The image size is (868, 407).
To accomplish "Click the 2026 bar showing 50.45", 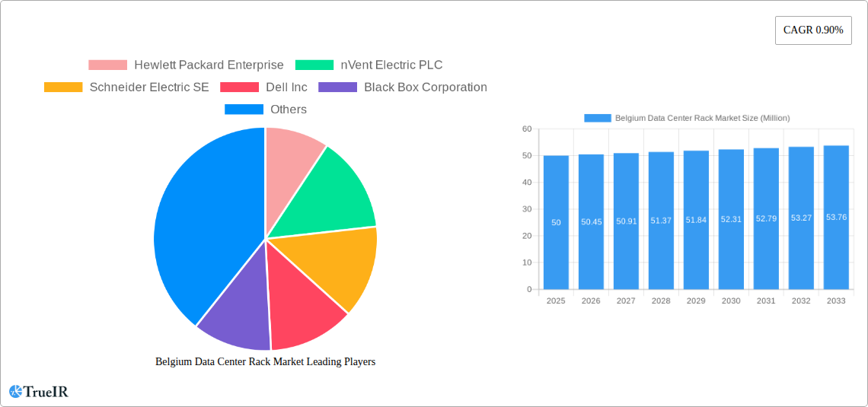I will 591,221.
